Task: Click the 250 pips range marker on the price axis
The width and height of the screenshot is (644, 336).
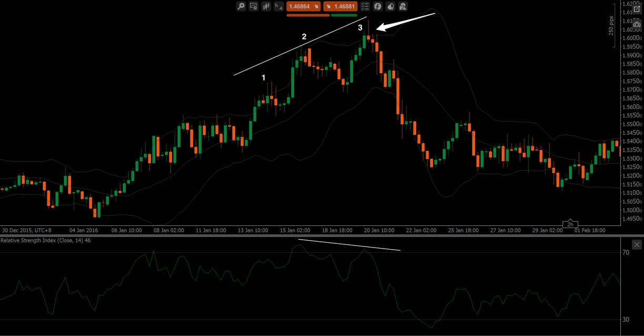Action: [x=611, y=25]
